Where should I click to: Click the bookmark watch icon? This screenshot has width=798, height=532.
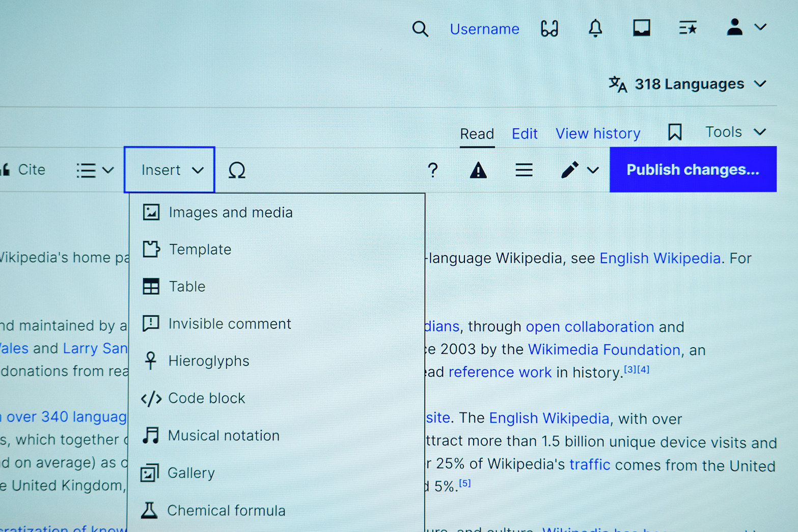[675, 132]
